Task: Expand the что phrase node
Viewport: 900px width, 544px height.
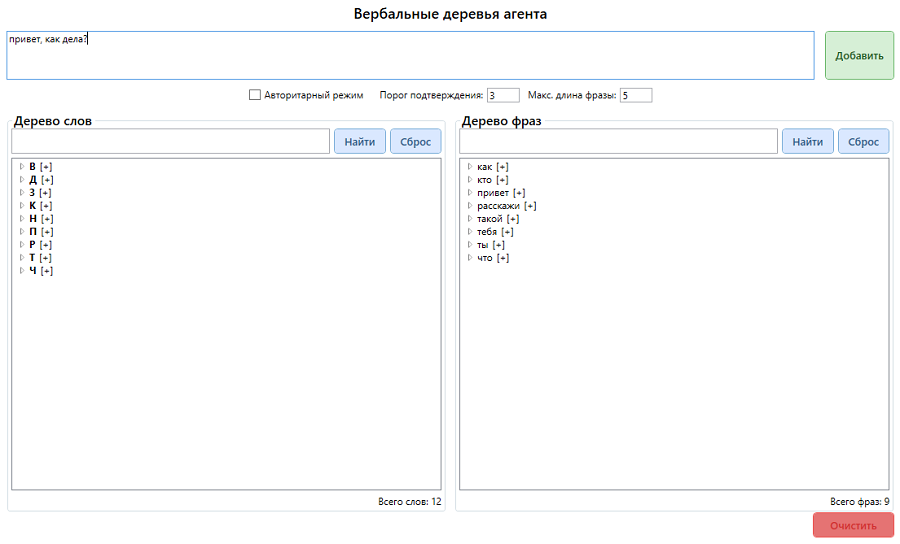Action: tap(470, 257)
